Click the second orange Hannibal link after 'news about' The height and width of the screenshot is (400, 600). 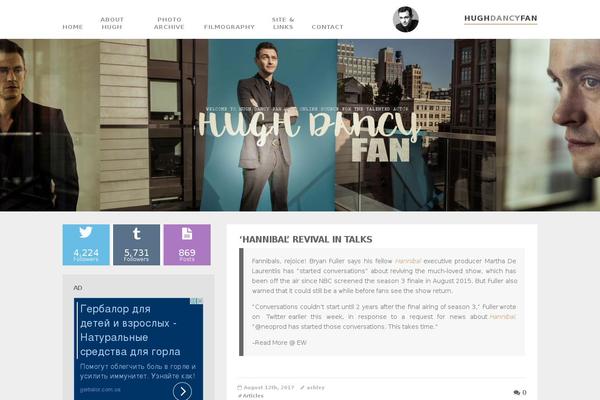(x=503, y=317)
